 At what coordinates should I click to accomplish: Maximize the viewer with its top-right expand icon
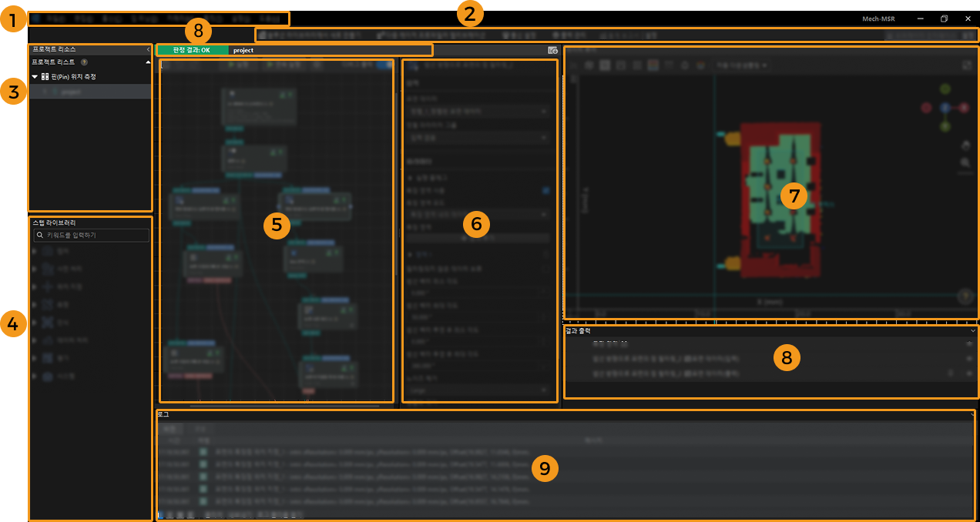click(967, 65)
